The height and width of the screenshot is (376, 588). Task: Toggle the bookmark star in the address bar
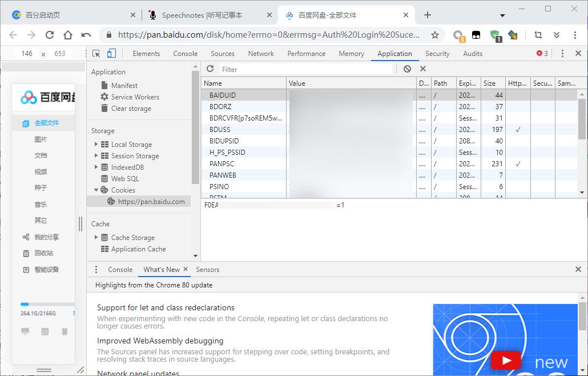[436, 34]
